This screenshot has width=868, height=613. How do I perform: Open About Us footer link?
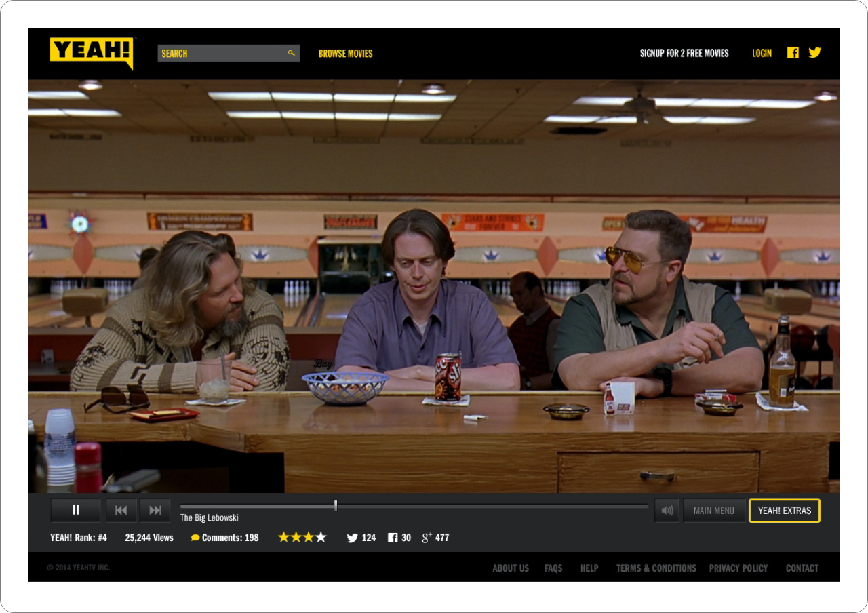point(511,568)
